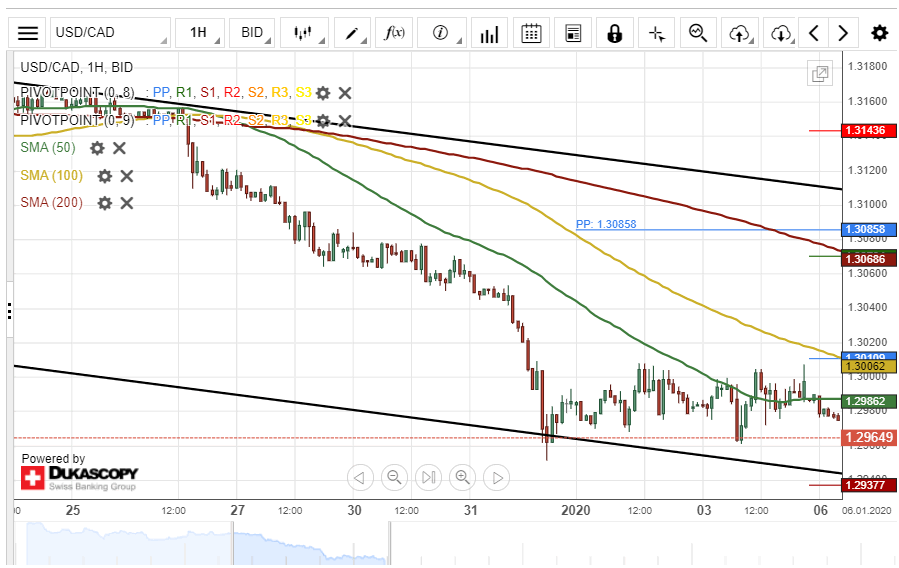Open the f(x) indicators menu
Viewport: 899px width, 568px height.
[x=394, y=33]
